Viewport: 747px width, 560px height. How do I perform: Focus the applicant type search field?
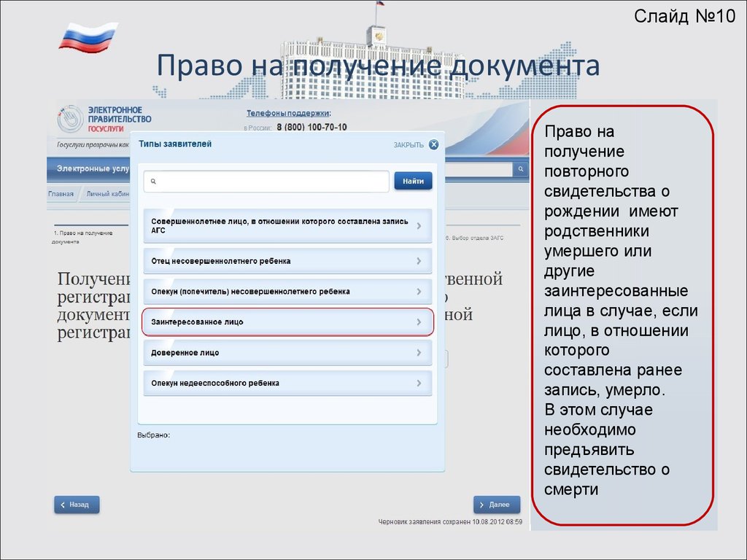click(x=266, y=182)
